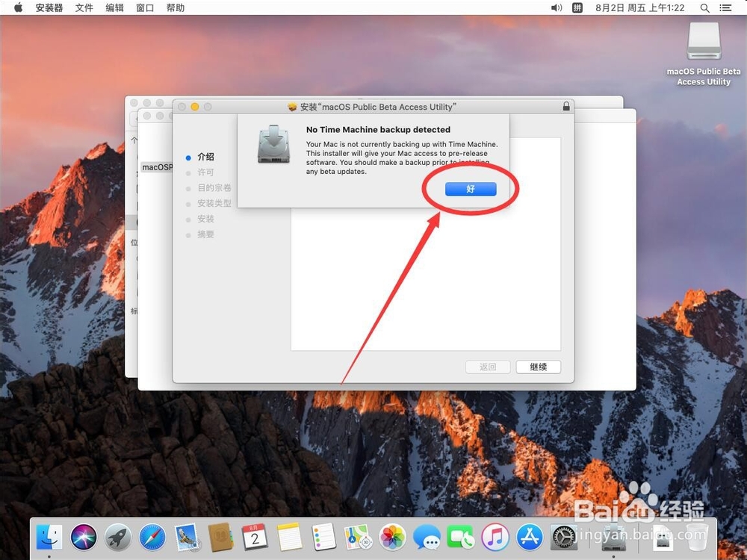
Task: Open Finder from the Dock
Action: (49, 537)
